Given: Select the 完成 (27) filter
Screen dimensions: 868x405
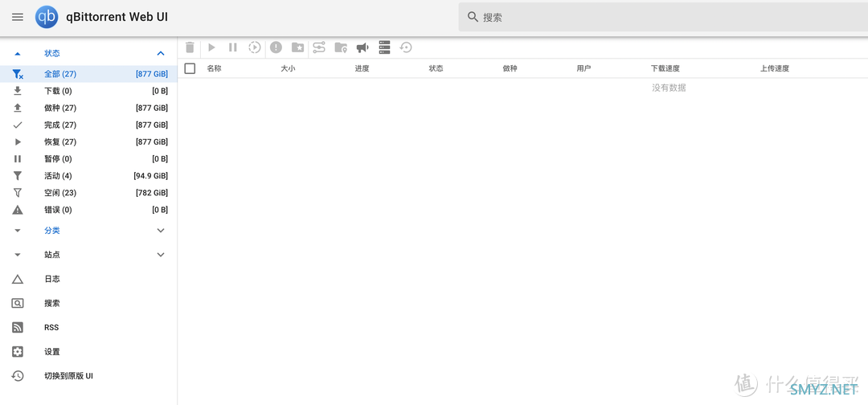Looking at the screenshot, I should pos(88,125).
